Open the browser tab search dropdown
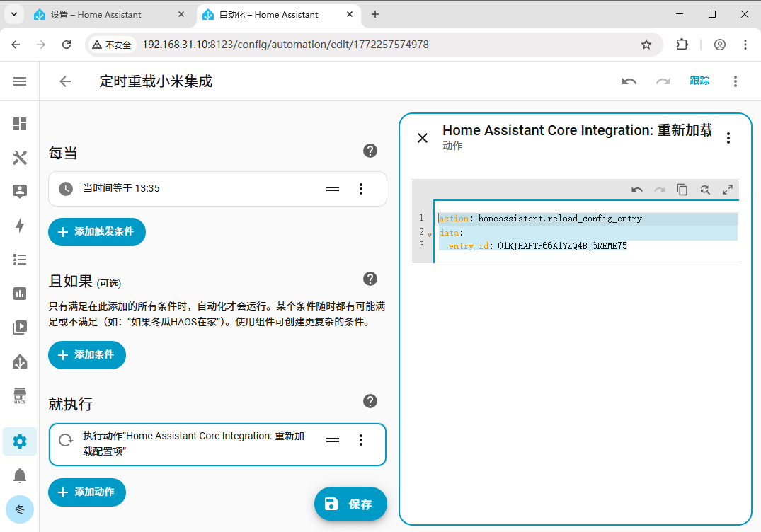Screen dimensions: 761x532 pos(14,15)
